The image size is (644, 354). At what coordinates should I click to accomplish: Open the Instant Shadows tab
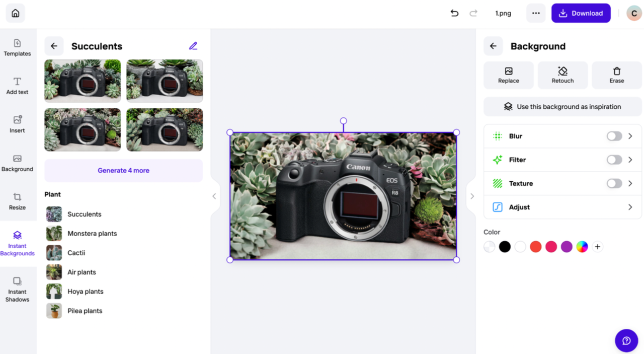[x=17, y=290]
